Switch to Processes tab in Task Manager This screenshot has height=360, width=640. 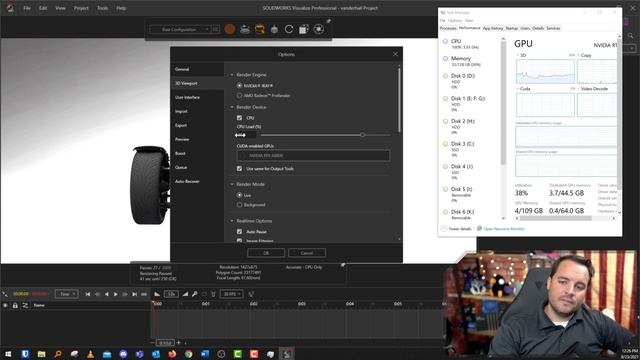(448, 28)
